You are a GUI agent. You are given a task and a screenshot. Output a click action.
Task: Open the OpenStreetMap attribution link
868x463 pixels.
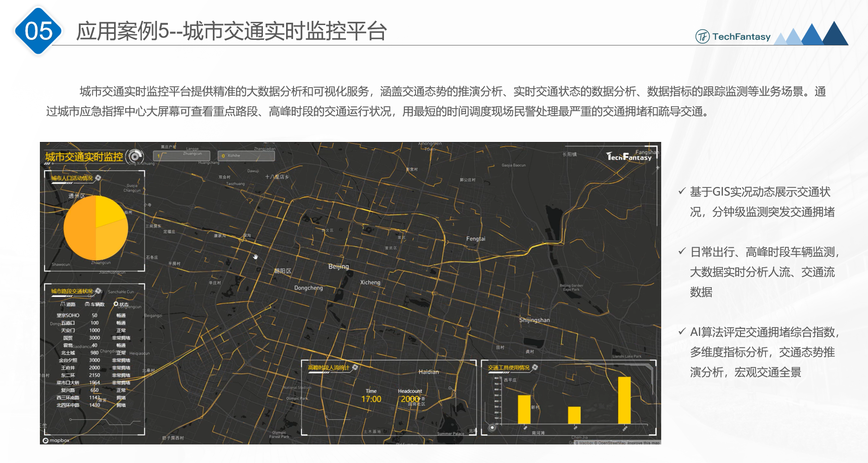click(x=610, y=443)
